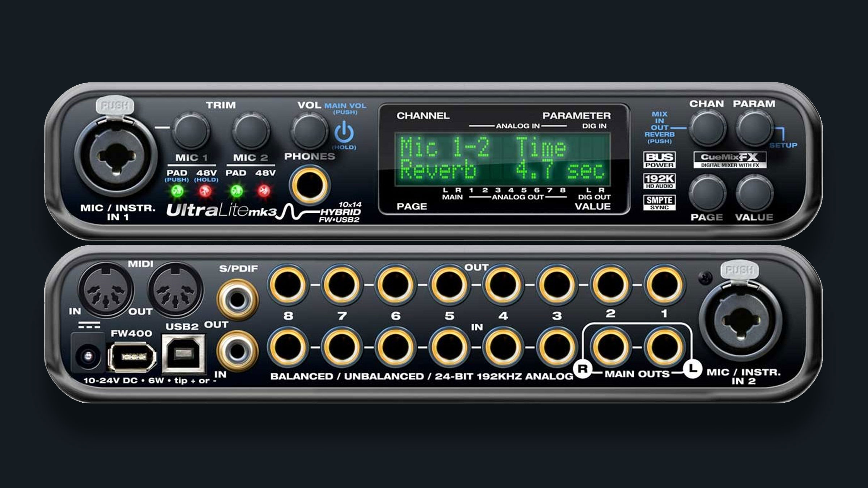This screenshot has width=868, height=488.
Task: Click the blue power icon
Action: pos(344,132)
